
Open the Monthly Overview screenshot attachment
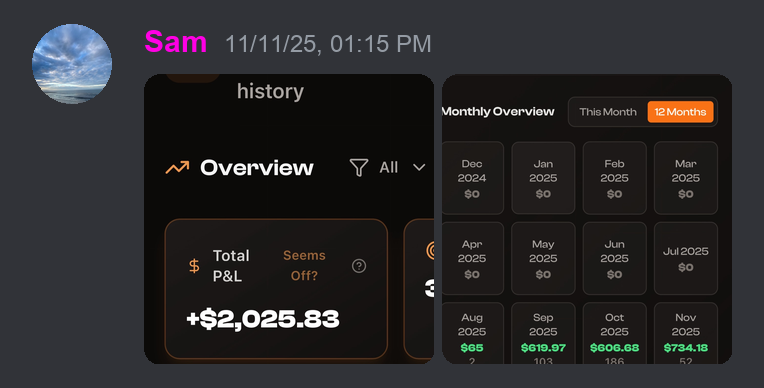[x=587, y=219]
